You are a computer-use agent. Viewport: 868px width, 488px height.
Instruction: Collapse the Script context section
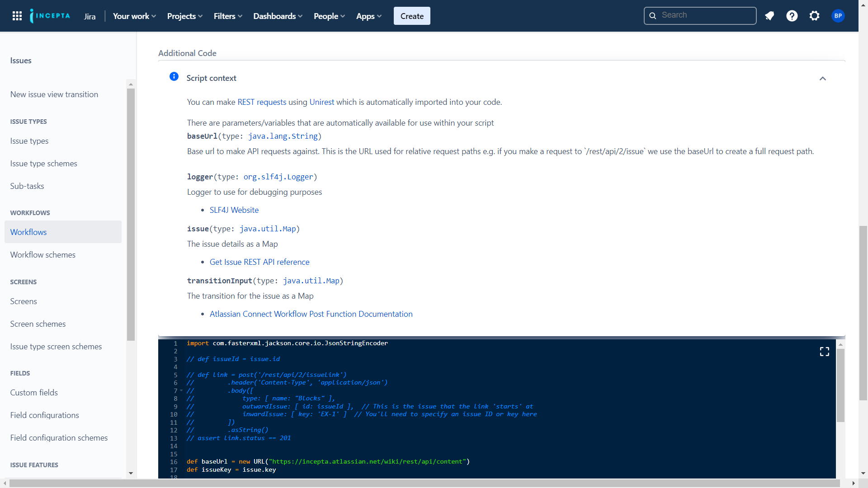pyautogui.click(x=822, y=79)
